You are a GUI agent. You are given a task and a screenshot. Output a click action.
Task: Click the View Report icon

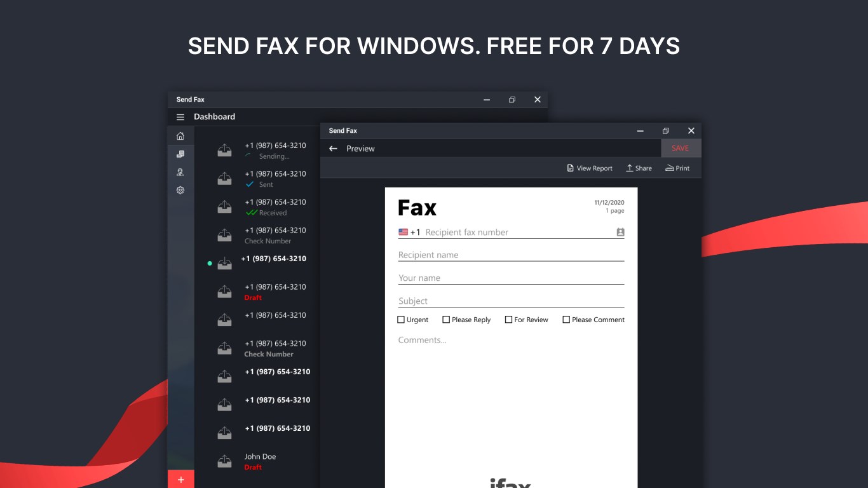(570, 168)
